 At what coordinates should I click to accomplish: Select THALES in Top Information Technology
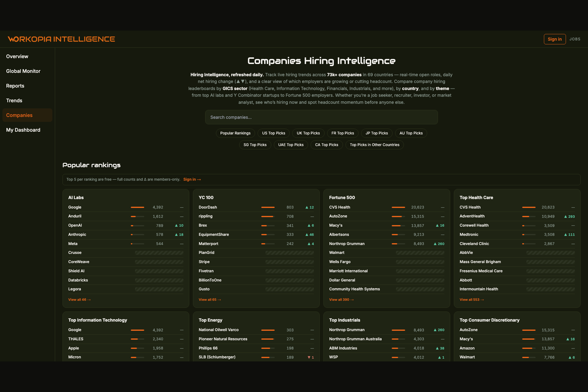(x=126, y=339)
